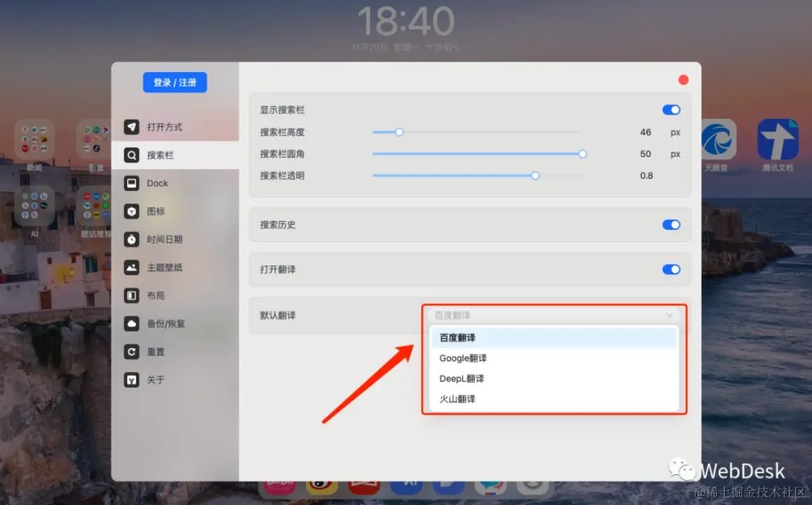Click the Dock sidebar icon
This screenshot has height=505, width=812.
pyautogui.click(x=131, y=183)
